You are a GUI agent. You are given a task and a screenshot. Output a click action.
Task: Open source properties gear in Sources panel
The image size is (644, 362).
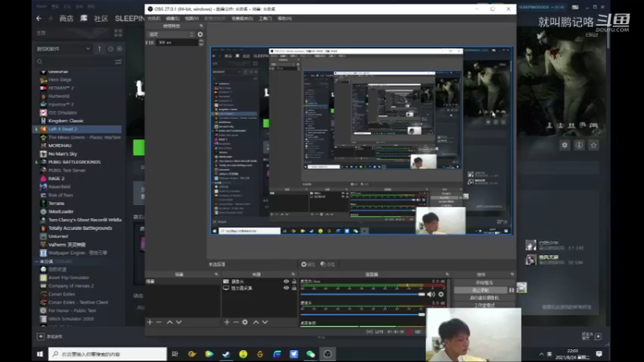click(245, 323)
